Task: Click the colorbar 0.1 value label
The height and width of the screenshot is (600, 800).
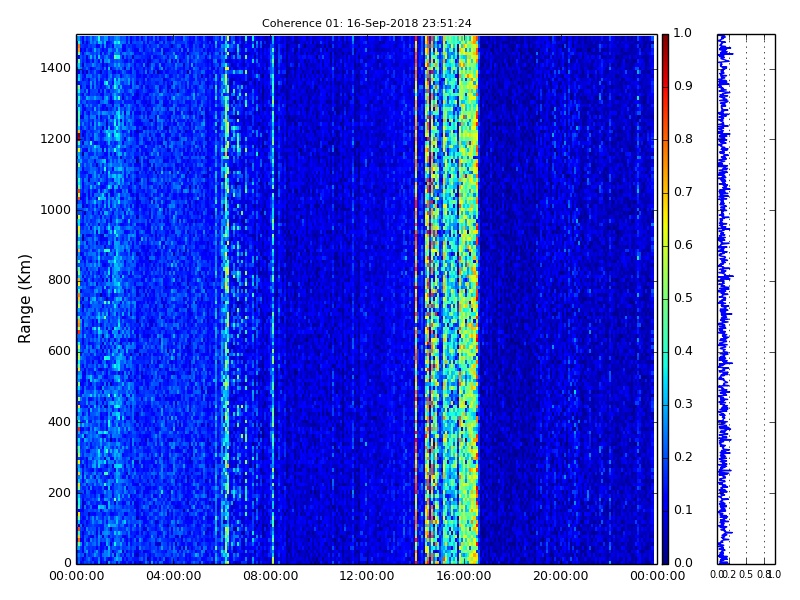Action: coord(683,510)
